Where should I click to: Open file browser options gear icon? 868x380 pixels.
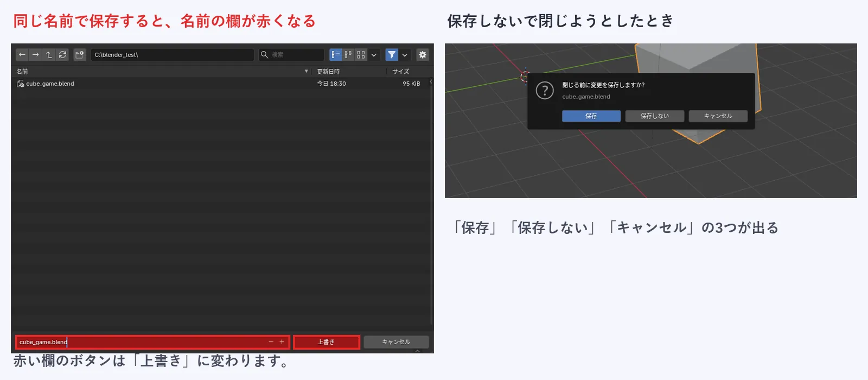coord(423,55)
